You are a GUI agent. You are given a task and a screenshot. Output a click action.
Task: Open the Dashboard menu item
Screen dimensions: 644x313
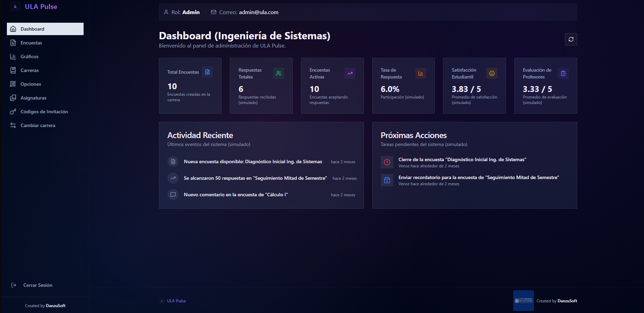pyautogui.click(x=45, y=29)
